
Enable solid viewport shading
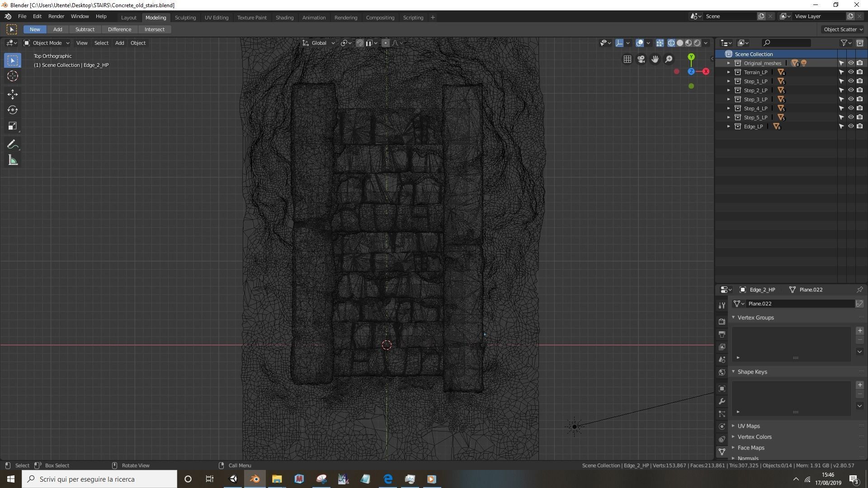pos(680,43)
